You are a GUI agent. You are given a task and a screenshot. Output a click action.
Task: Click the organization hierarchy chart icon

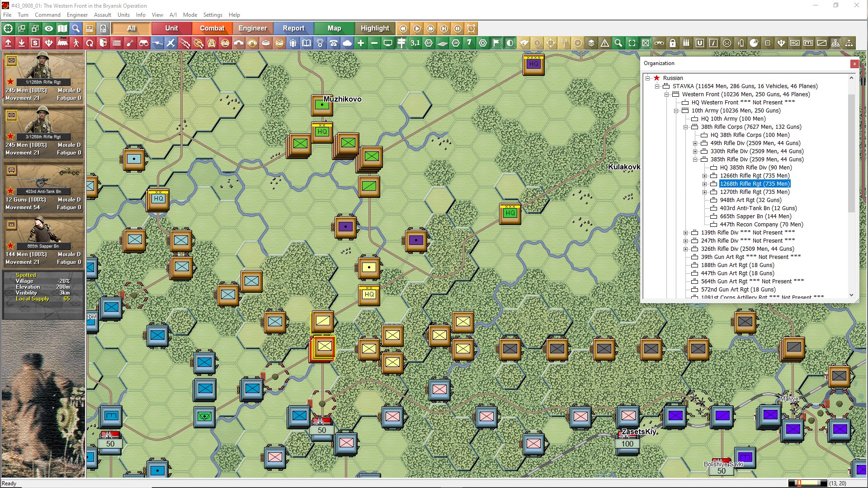click(x=835, y=43)
